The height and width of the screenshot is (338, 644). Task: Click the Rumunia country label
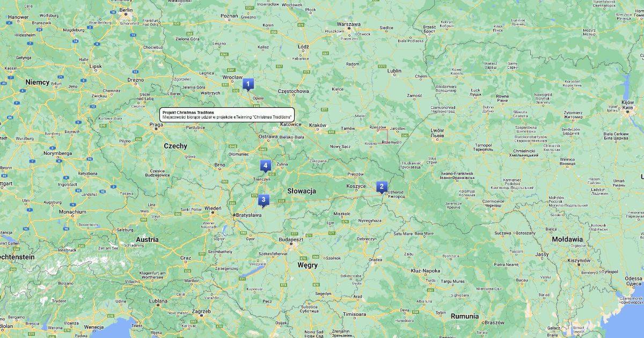coord(464,316)
